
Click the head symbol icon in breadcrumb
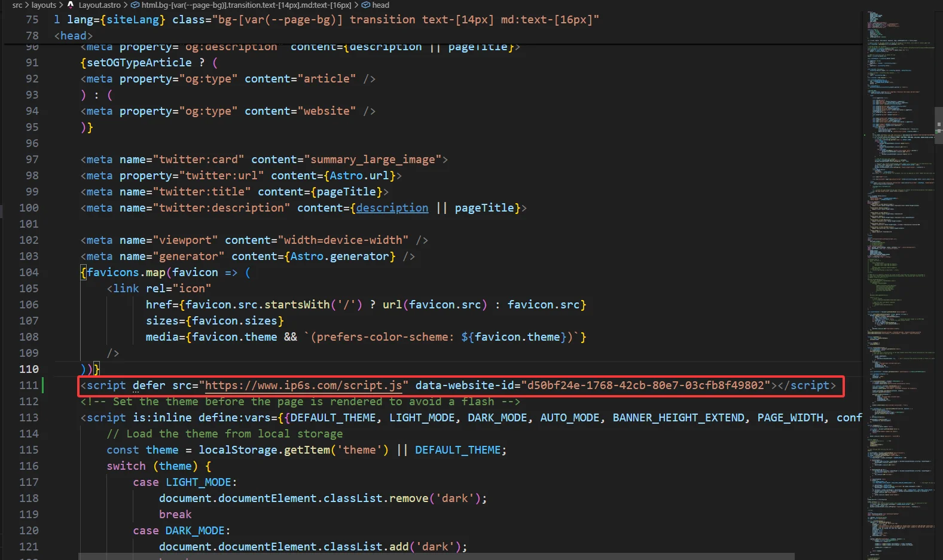(x=366, y=5)
